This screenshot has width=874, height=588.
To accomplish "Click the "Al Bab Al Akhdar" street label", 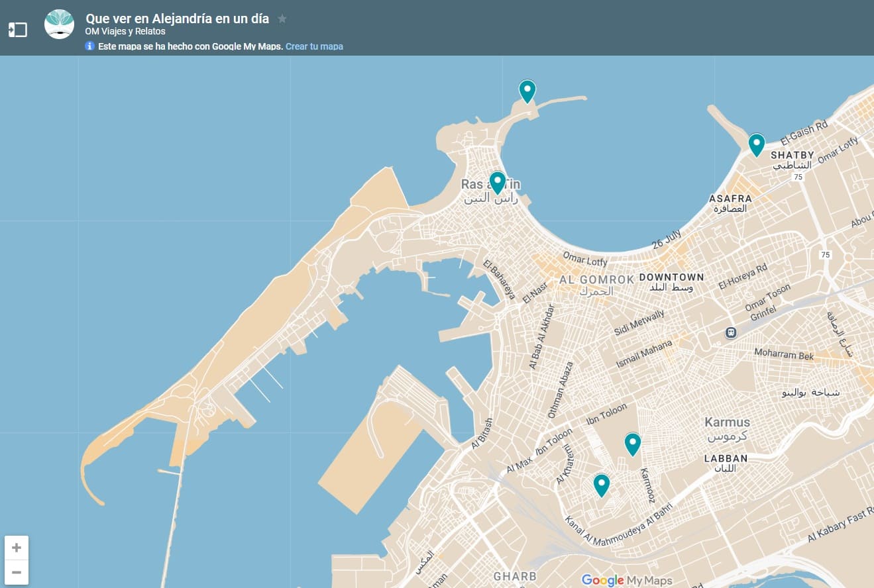I will pyautogui.click(x=541, y=337).
